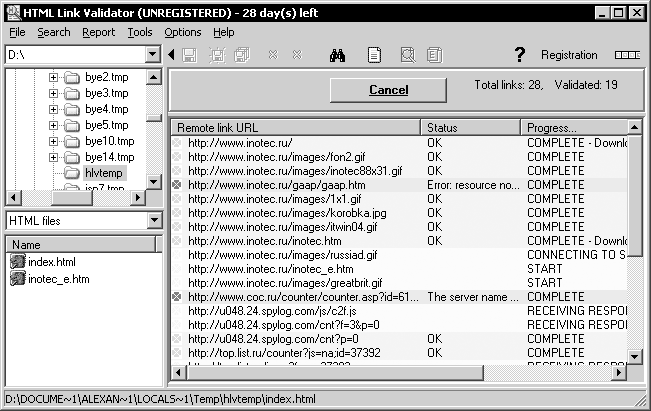Viewport: 651px width, 411px height.
Task: Select the top.list.ru counter link row
Action: coord(399,353)
